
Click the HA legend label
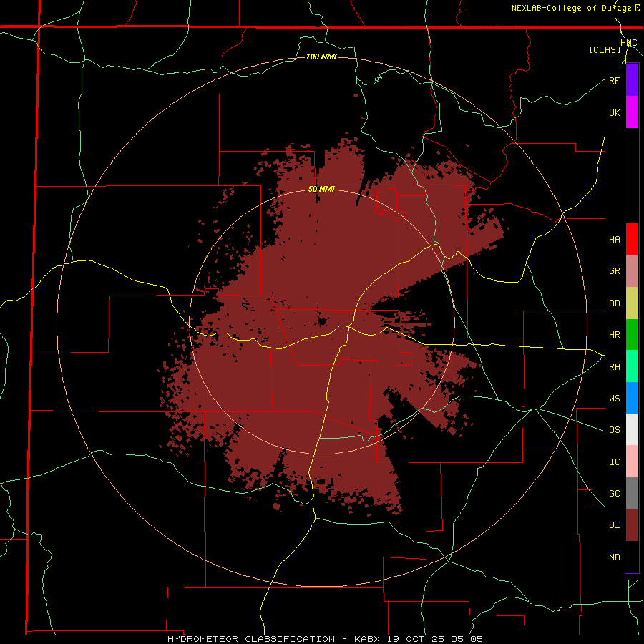[x=614, y=239]
